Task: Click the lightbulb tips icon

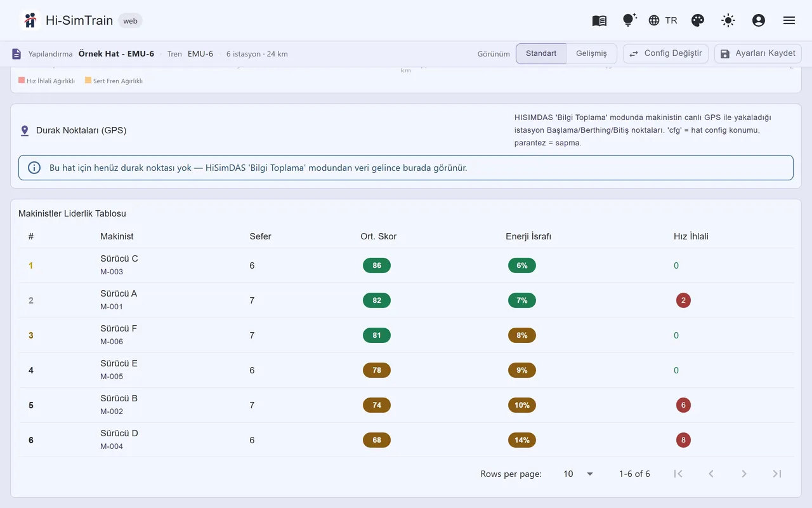Action: point(629,20)
